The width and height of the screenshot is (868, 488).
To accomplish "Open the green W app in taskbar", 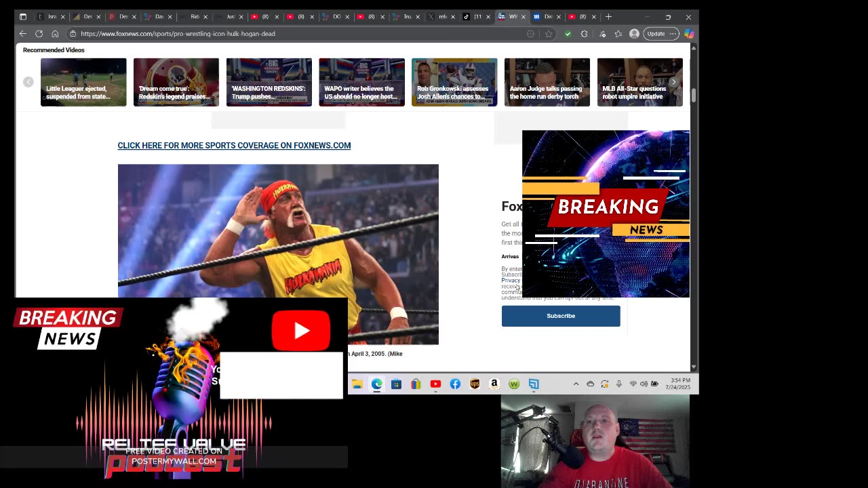I will point(514,384).
